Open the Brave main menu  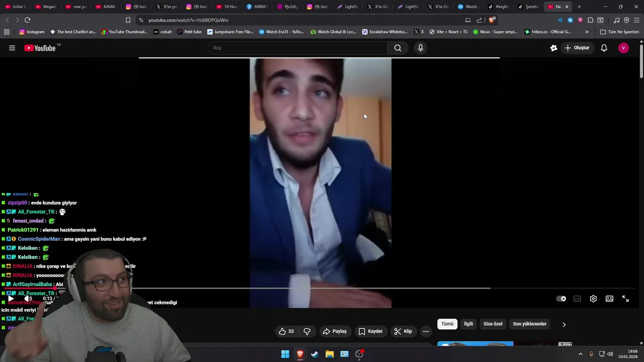tap(636, 20)
